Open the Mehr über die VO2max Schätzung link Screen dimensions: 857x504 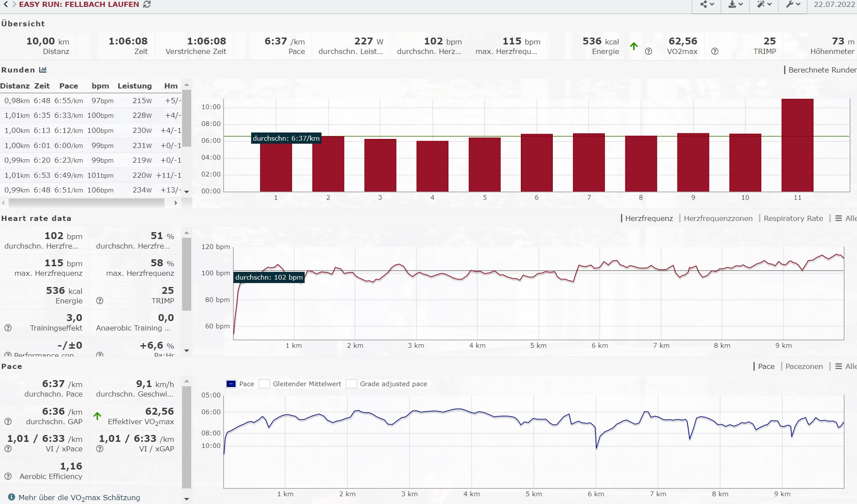(x=79, y=498)
